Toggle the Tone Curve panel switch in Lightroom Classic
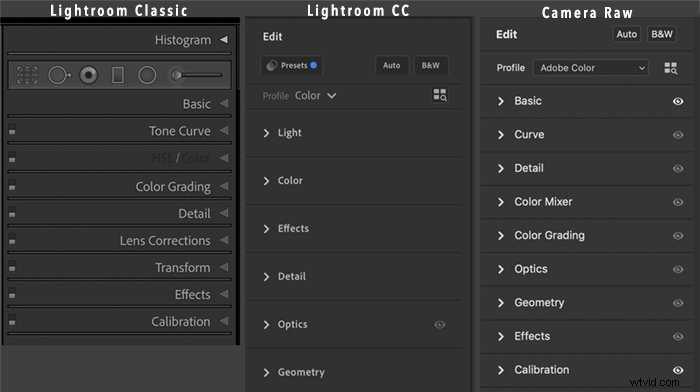The height and width of the screenshot is (392, 700). [12, 130]
